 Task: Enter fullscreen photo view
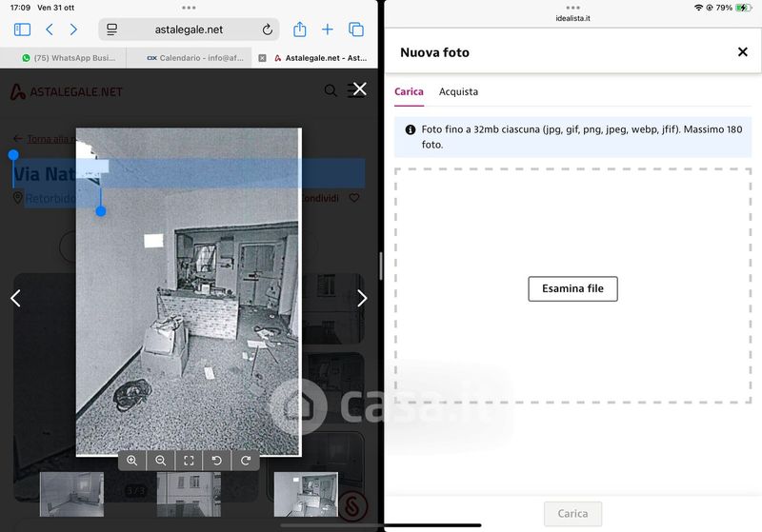pos(189,461)
